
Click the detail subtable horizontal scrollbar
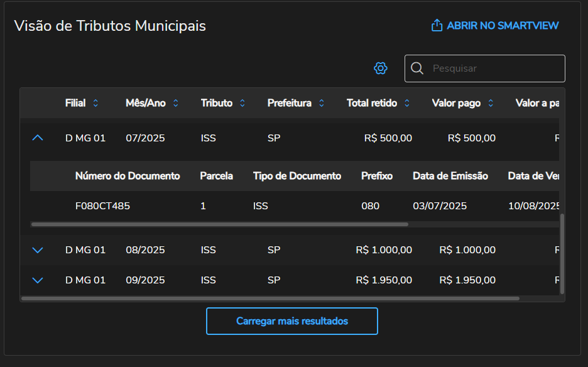pyautogui.click(x=220, y=224)
